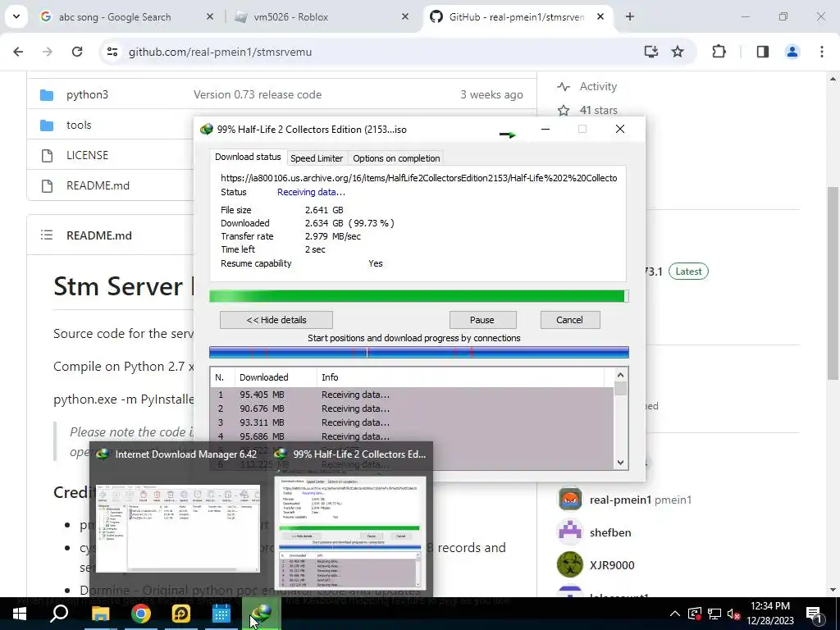Bookmark this page with the star icon
Screen dimensions: 840x630
pyautogui.click(x=678, y=52)
